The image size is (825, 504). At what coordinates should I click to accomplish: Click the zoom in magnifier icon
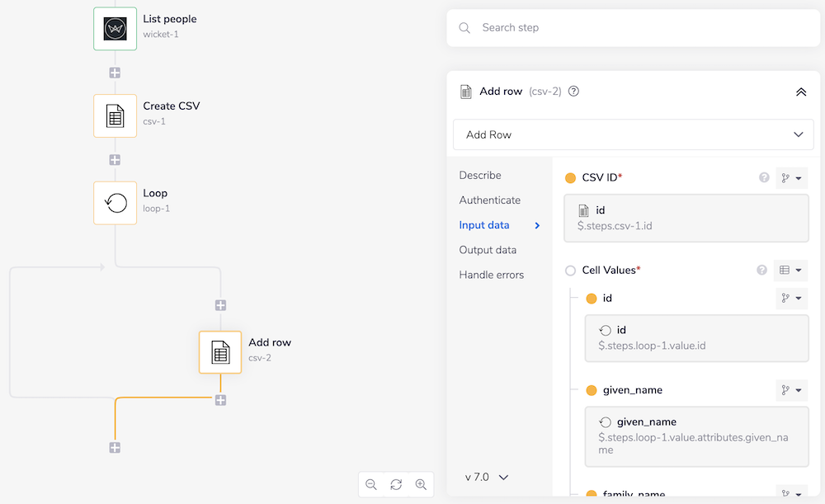tap(421, 484)
